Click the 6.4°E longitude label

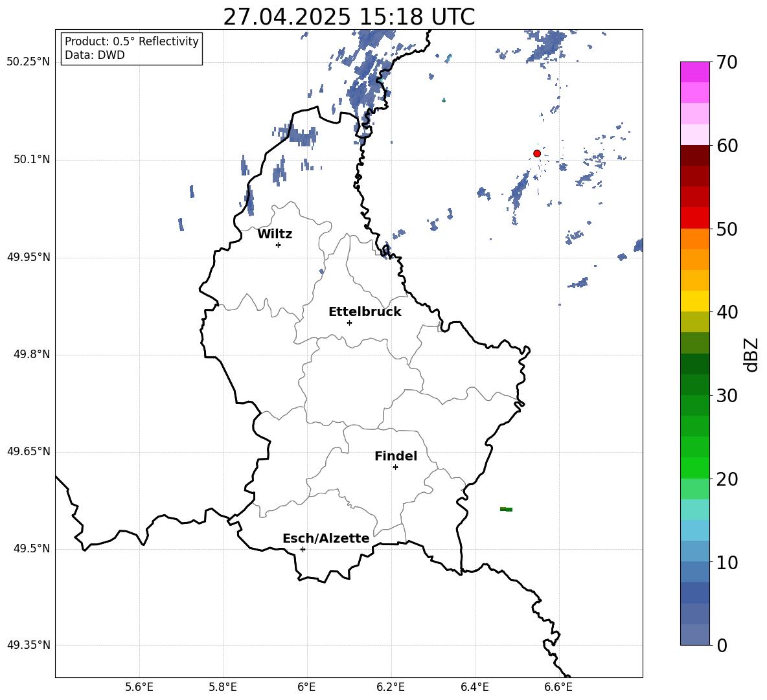(x=474, y=688)
